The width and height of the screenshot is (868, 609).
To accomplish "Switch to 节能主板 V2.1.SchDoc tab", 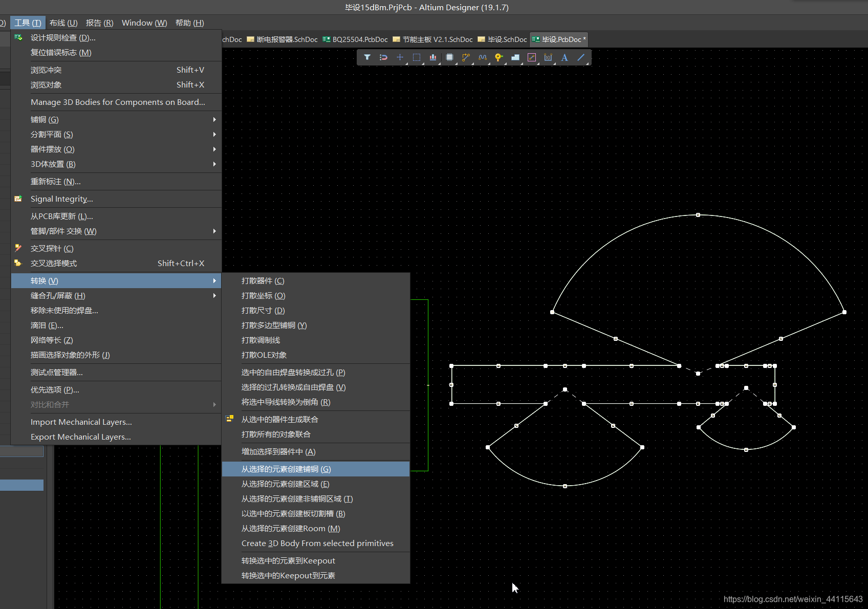I will pos(433,39).
